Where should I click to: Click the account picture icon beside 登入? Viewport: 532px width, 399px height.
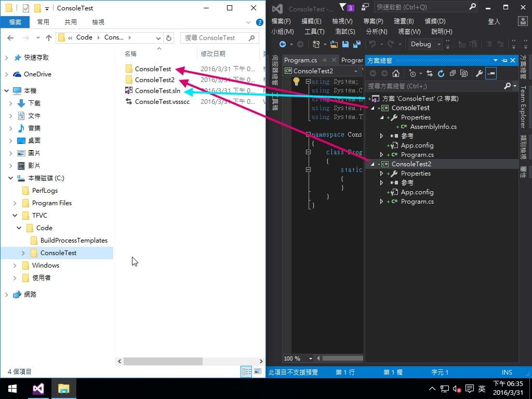coord(523,21)
